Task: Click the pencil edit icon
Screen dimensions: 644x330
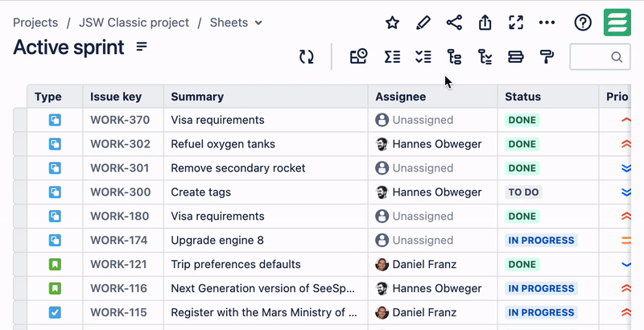Action: [x=423, y=23]
